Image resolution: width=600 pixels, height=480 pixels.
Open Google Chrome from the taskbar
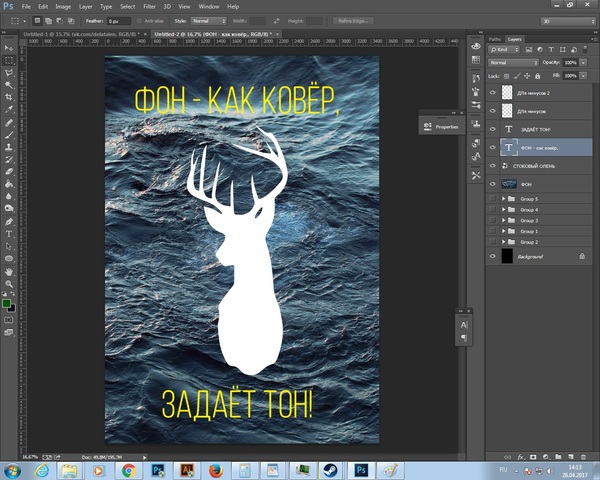128,469
